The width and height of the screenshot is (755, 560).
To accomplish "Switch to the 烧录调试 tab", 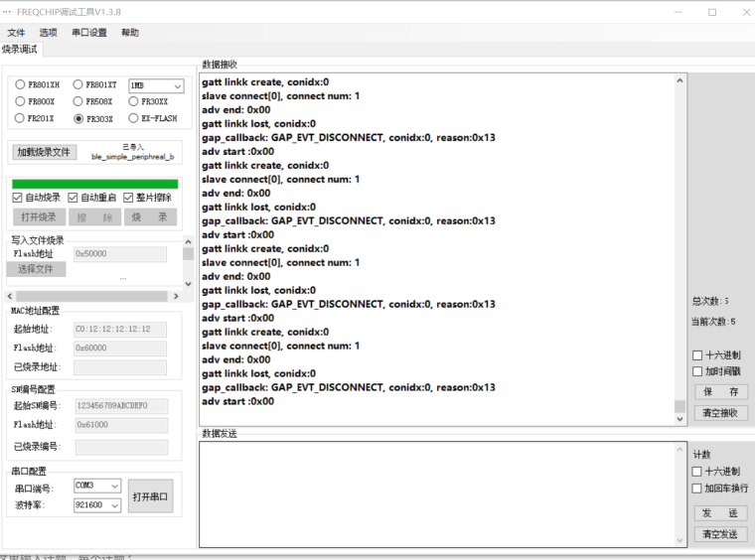I will click(x=20, y=50).
